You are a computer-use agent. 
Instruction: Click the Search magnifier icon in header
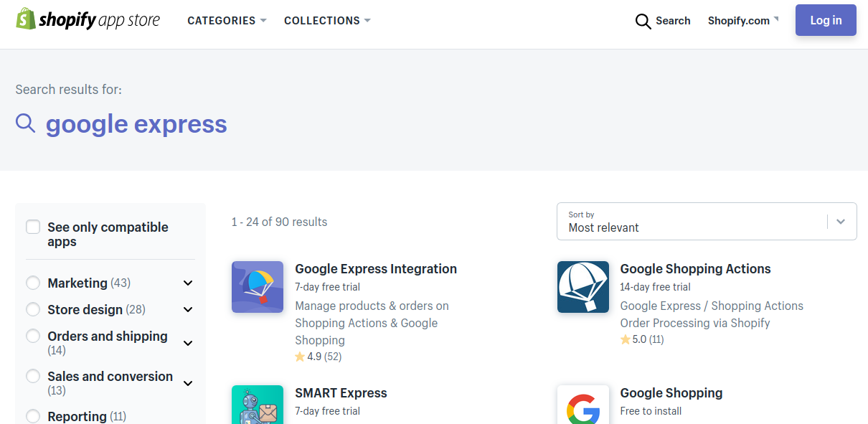643,21
